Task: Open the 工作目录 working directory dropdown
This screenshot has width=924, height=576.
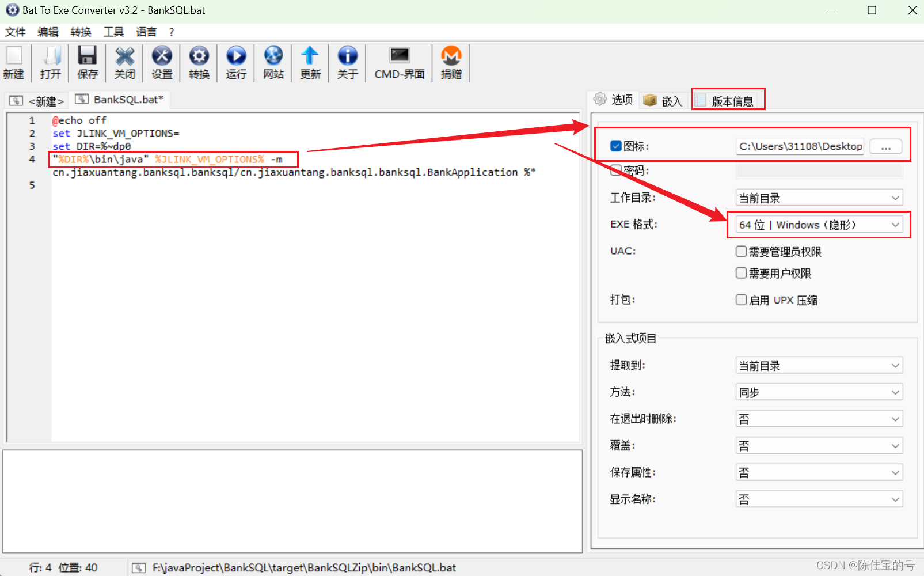Action: [x=819, y=198]
